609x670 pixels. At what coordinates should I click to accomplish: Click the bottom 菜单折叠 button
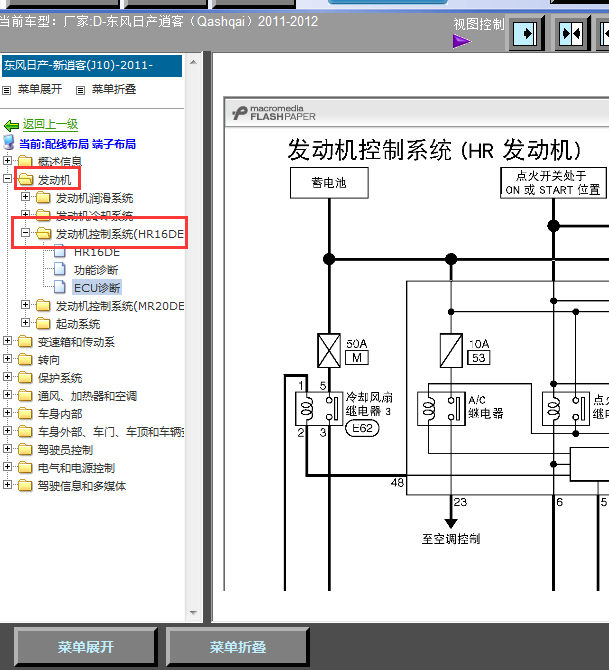[x=238, y=647]
